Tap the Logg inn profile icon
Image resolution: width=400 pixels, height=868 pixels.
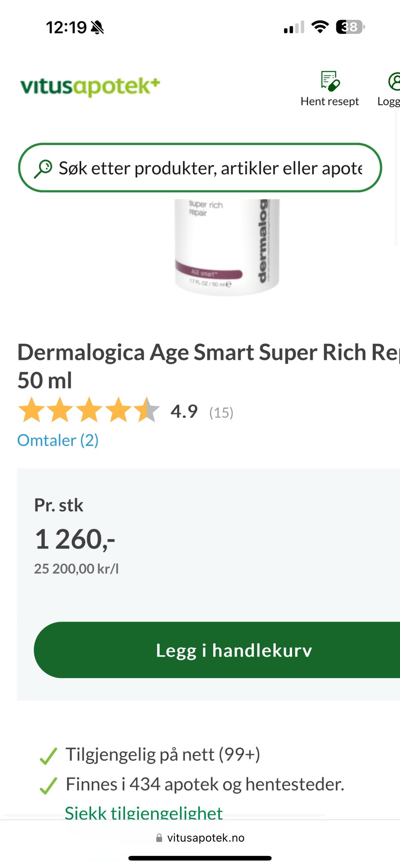coord(393,81)
